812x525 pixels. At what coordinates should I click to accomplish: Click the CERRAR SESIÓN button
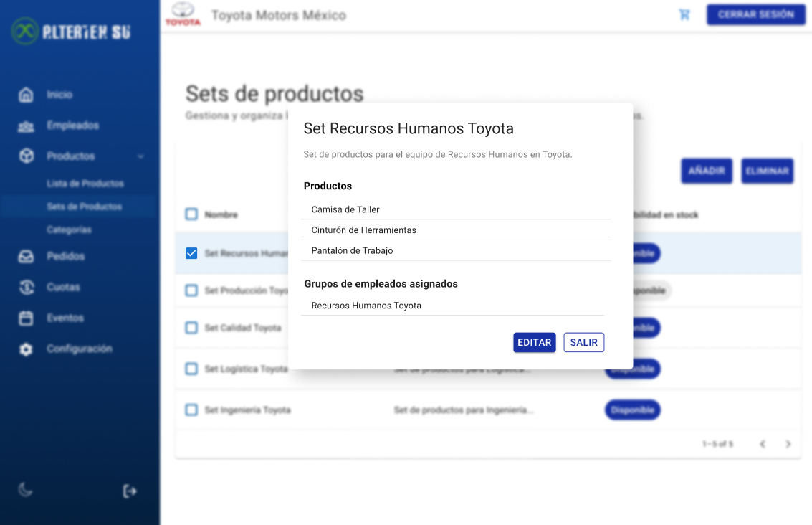pos(755,14)
